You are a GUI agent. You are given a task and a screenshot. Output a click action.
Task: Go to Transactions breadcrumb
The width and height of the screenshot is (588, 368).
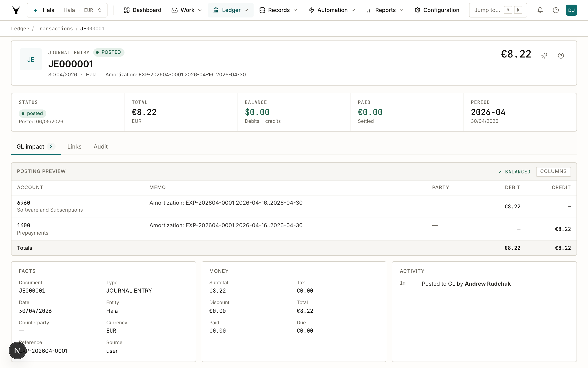tap(55, 29)
